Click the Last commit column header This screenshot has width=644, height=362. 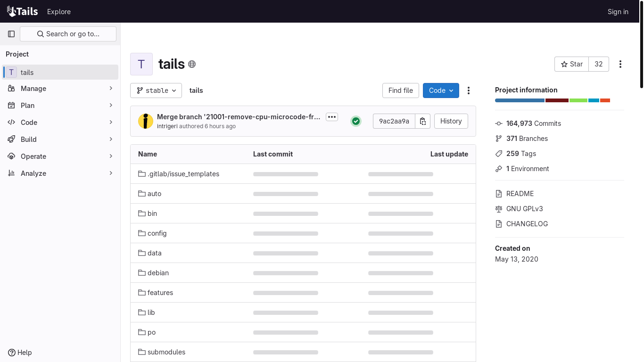pos(273,154)
